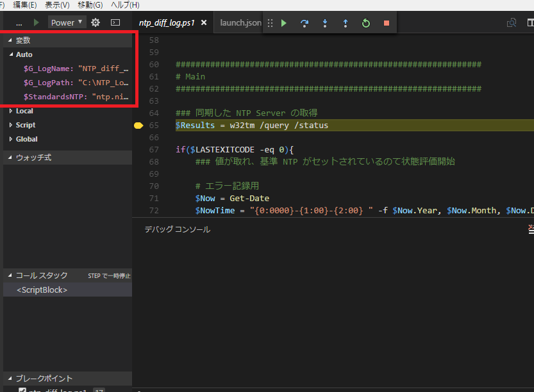Open a terminal via the console icon beside gear
The image size is (534, 392).
tap(115, 22)
